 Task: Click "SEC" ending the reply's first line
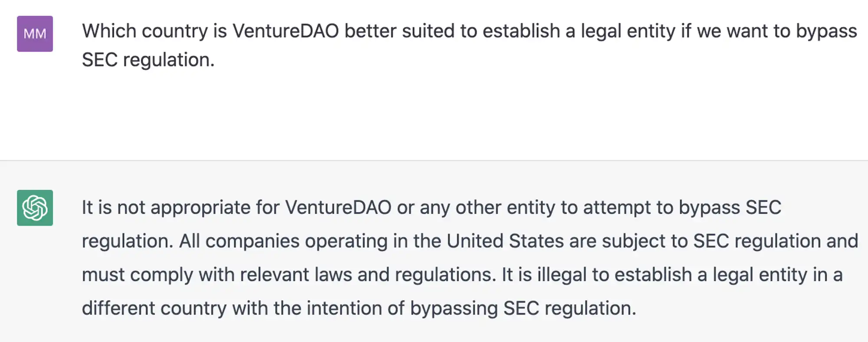[763, 208]
